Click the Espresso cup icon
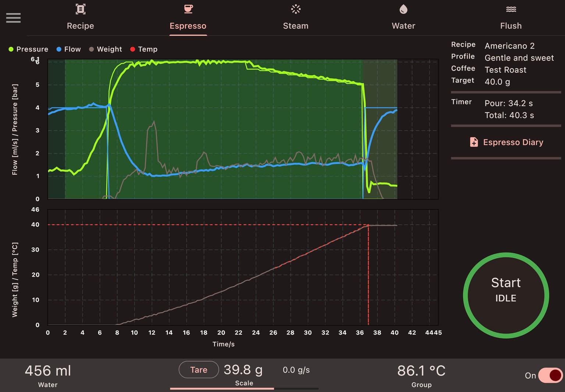 [x=188, y=9]
